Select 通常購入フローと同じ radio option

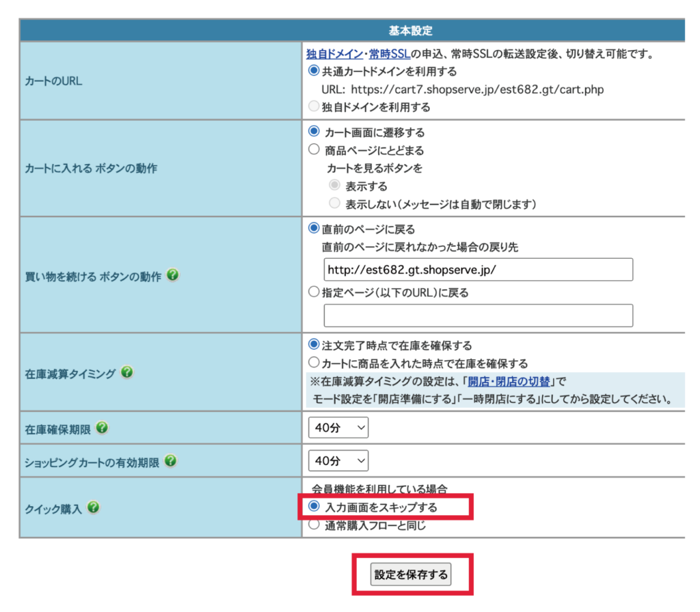pyautogui.click(x=314, y=525)
